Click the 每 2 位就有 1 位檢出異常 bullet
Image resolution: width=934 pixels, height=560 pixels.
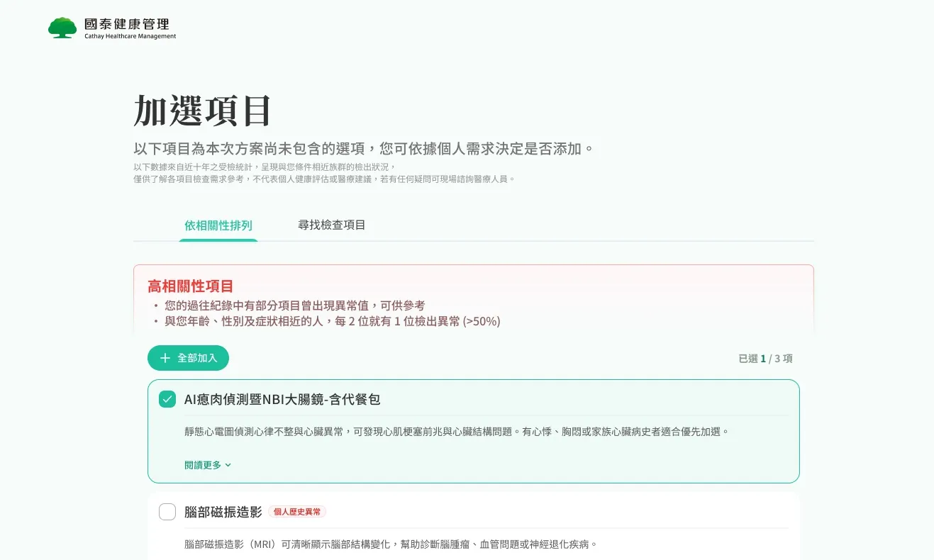(332, 321)
